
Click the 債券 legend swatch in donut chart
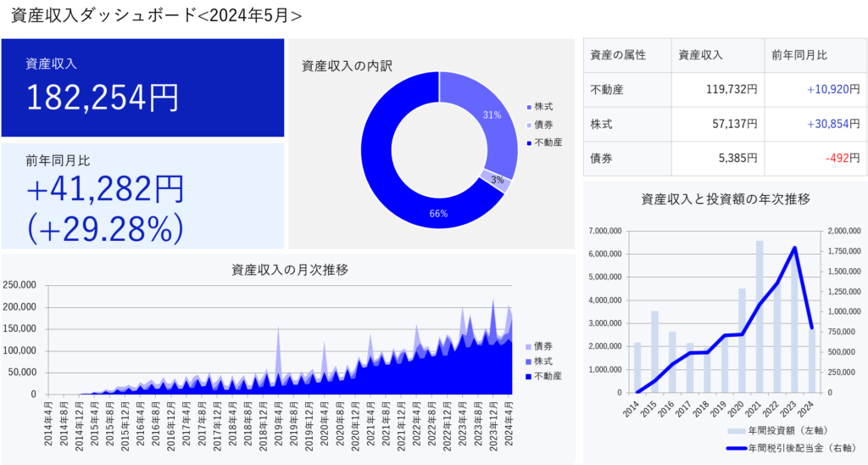pos(529,125)
